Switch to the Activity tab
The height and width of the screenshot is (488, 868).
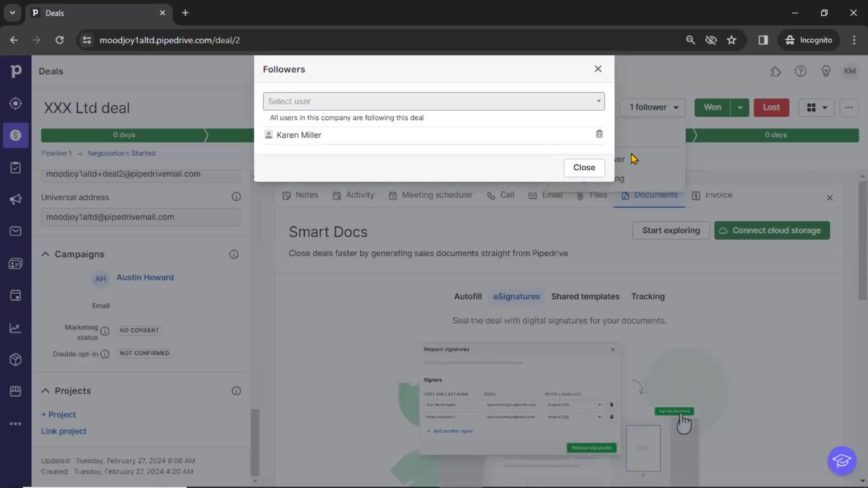(x=359, y=194)
